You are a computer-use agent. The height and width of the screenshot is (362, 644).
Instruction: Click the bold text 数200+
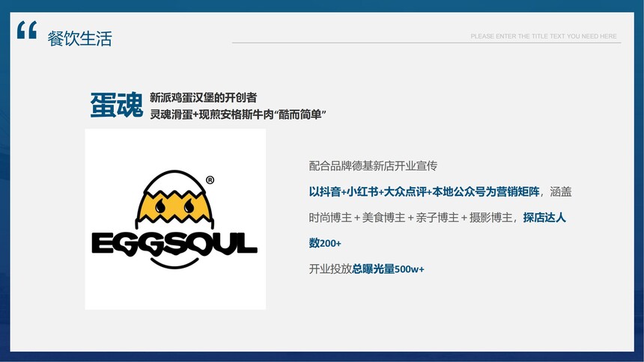325,243
